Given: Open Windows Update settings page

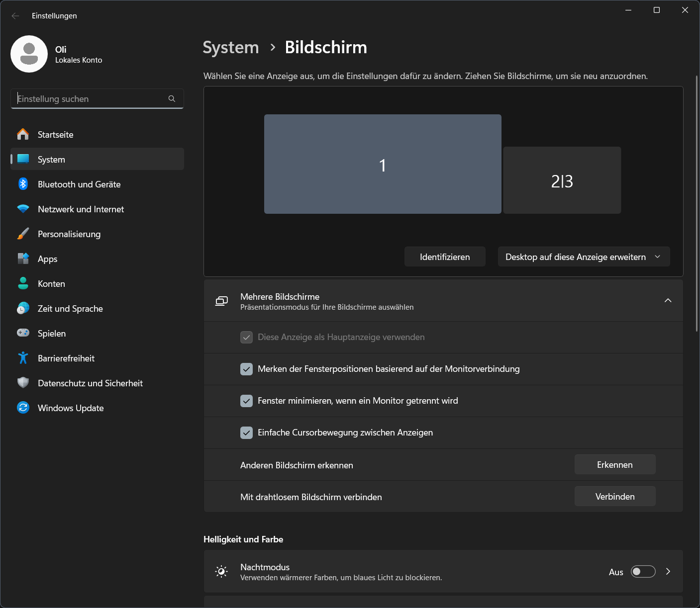Looking at the screenshot, I should point(97,408).
